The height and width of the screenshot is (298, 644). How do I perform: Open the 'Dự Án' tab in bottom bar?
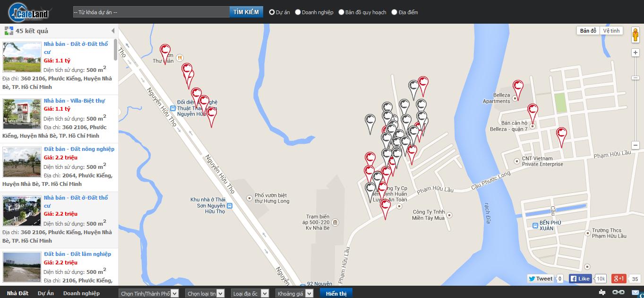pos(46,293)
